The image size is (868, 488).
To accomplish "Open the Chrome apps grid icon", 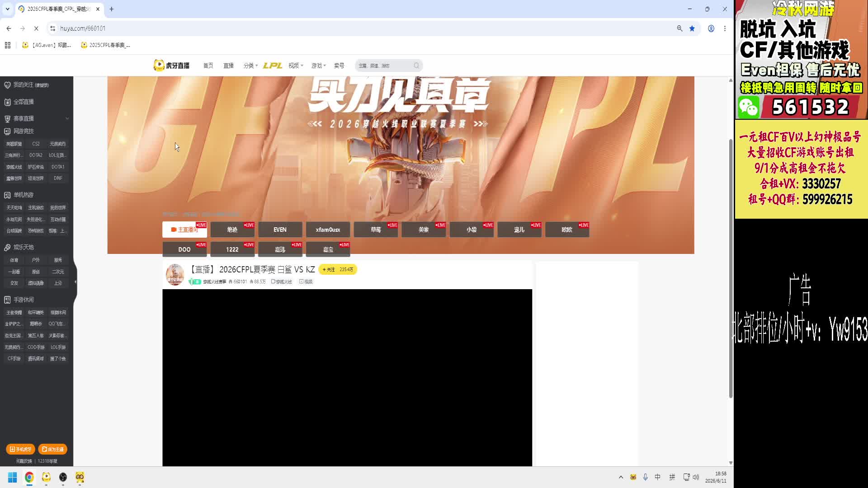I will click(x=8, y=45).
